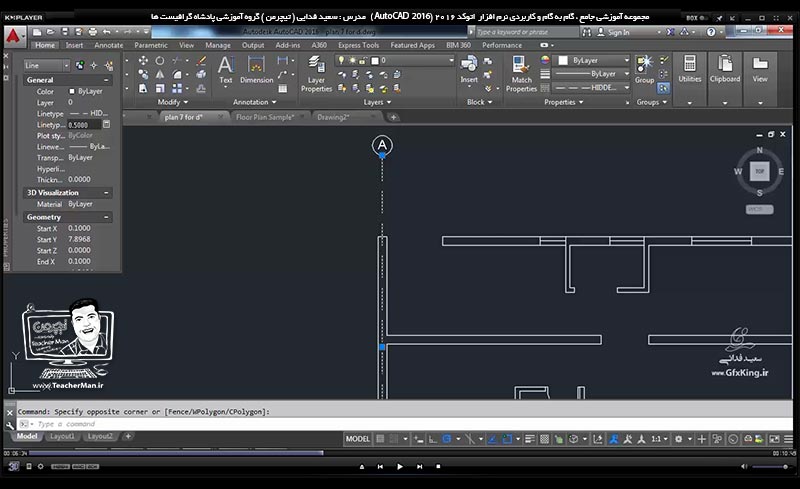Click the Quick Select icon in Properties palette
The width and height of the screenshot is (800, 489).
pyautogui.click(x=109, y=66)
